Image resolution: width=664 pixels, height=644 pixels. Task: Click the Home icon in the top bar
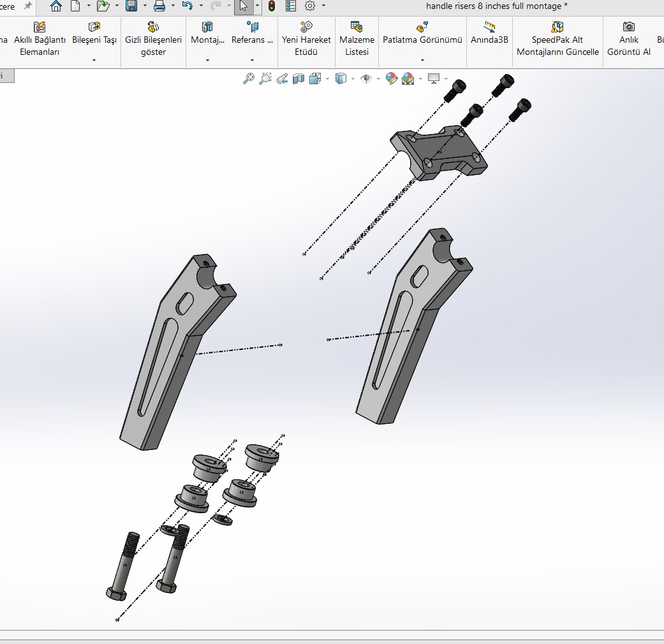point(56,6)
